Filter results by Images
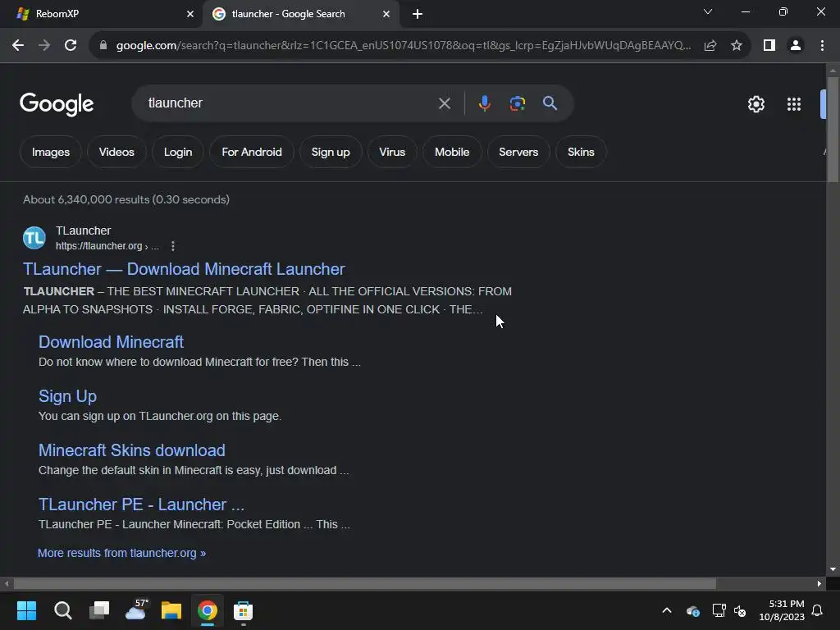The width and height of the screenshot is (840, 630). click(51, 152)
